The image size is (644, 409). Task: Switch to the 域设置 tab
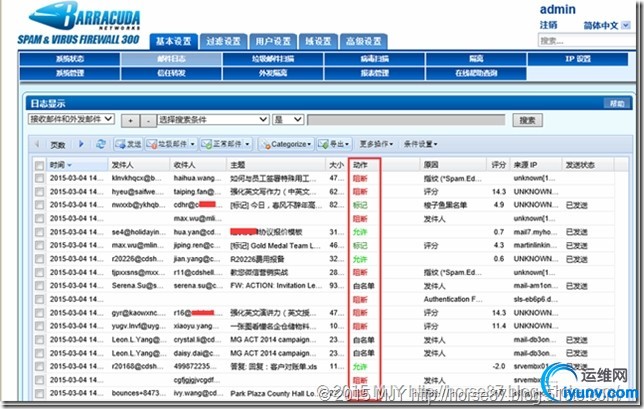point(318,41)
